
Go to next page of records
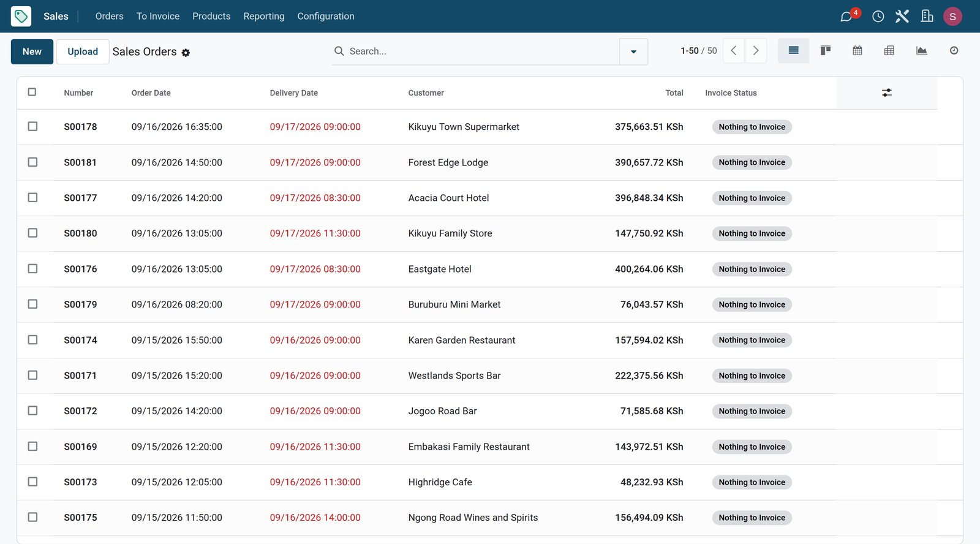[x=755, y=51]
